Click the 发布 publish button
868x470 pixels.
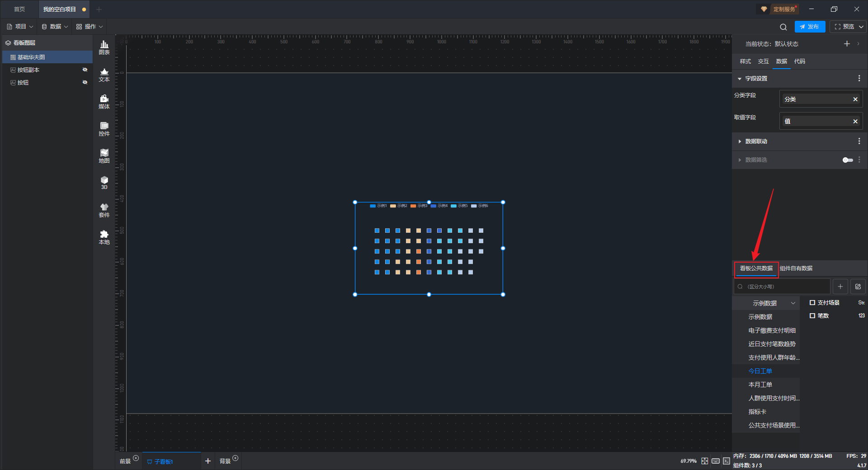coord(810,27)
